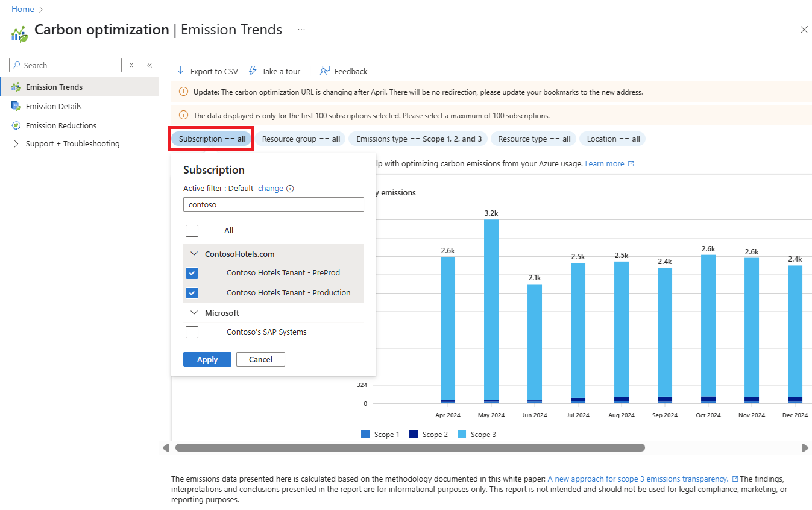This screenshot has width=812, height=510.
Task: Click the Apply button
Action: tap(207, 359)
